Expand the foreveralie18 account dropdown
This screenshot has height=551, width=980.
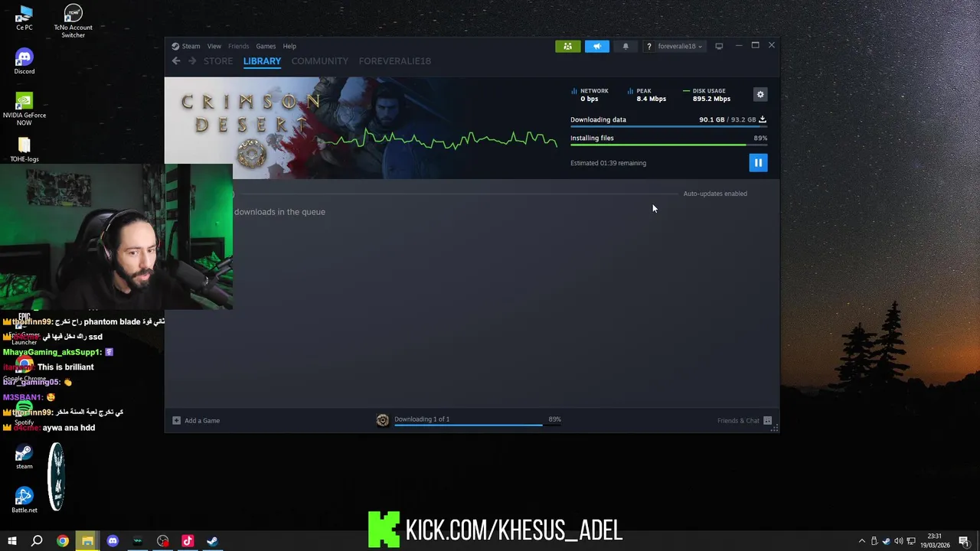(680, 46)
